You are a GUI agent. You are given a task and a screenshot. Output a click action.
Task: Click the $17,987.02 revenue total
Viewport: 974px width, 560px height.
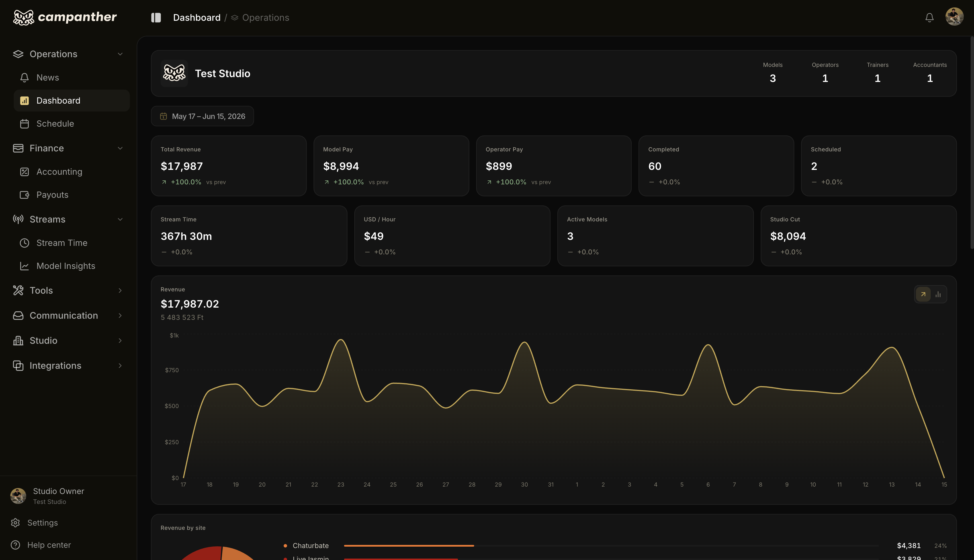point(190,304)
